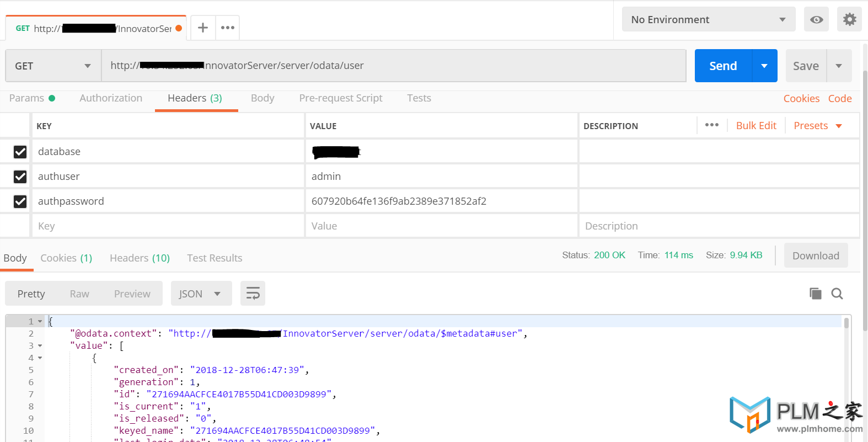
Task: Download the response
Action: (816, 255)
